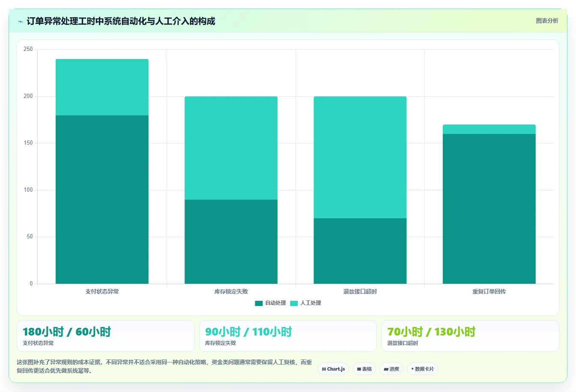Click the light 人工处理 bar segment for 库存锁定失败
Screen dimensions: 576x392
coord(231,148)
